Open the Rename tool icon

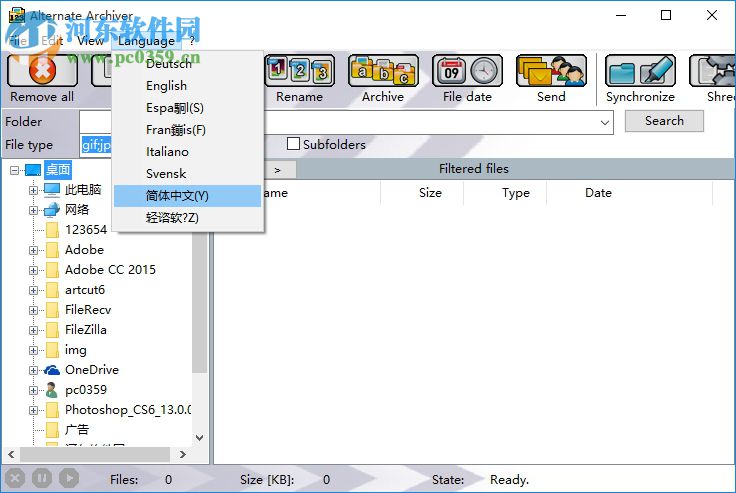299,71
